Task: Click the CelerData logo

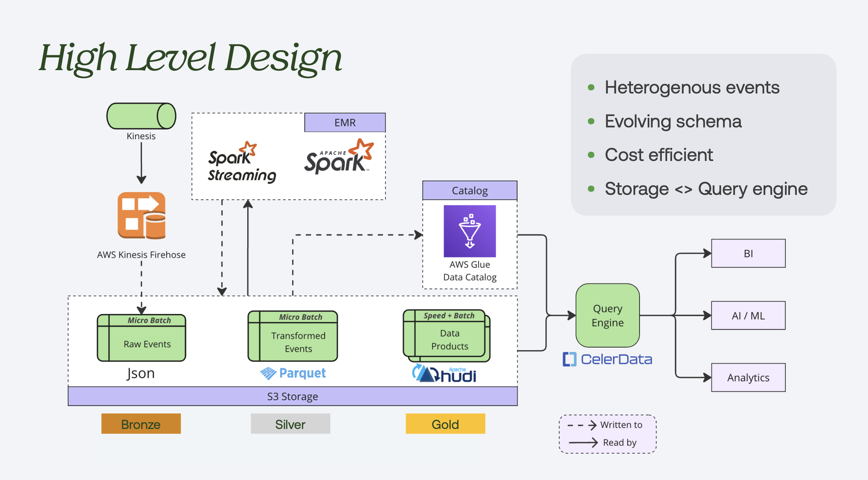Action: coord(608,359)
